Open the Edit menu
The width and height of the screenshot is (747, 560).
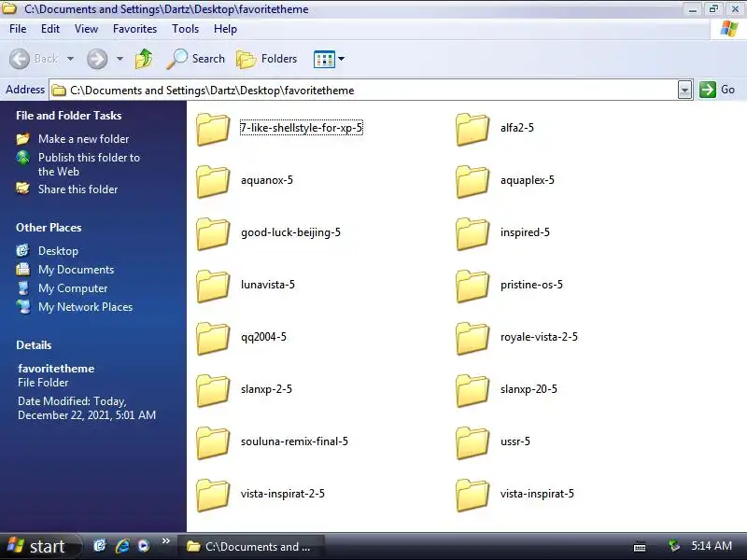point(50,29)
